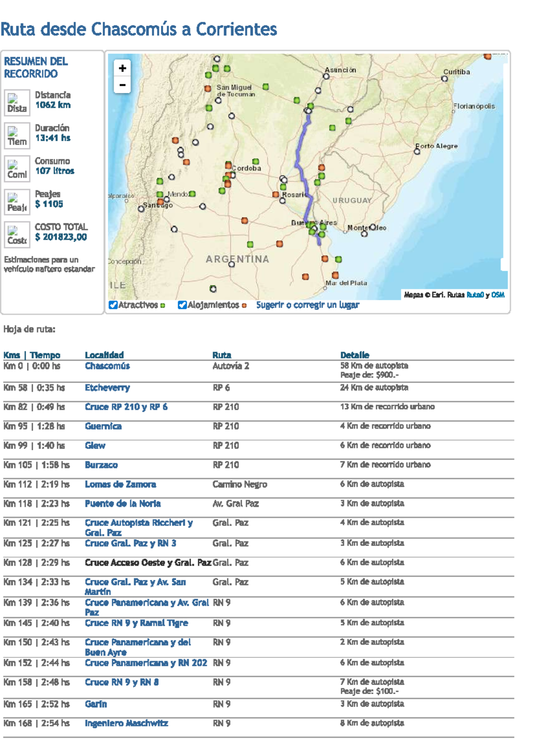
Task: Open the Puente de la Noria link
Action: click(x=123, y=503)
